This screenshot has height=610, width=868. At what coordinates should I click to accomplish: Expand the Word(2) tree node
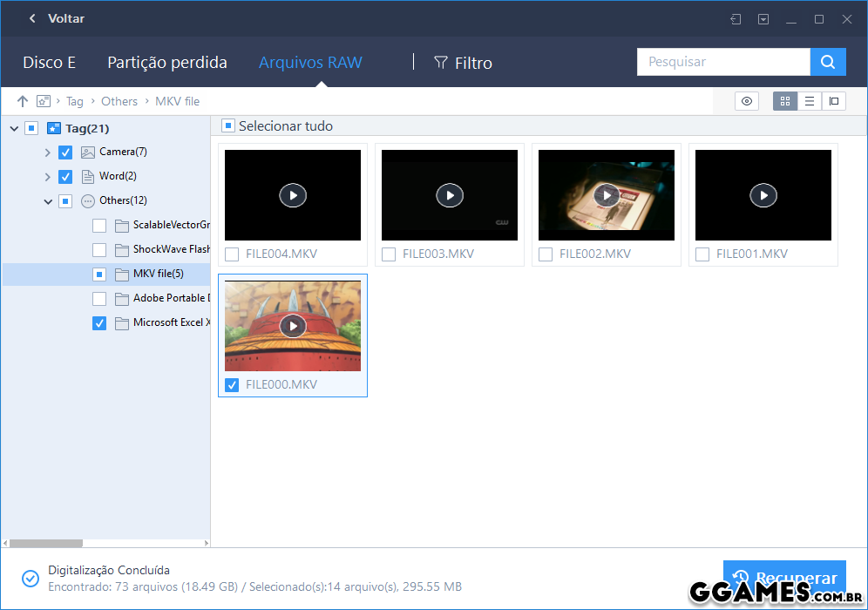(x=47, y=177)
